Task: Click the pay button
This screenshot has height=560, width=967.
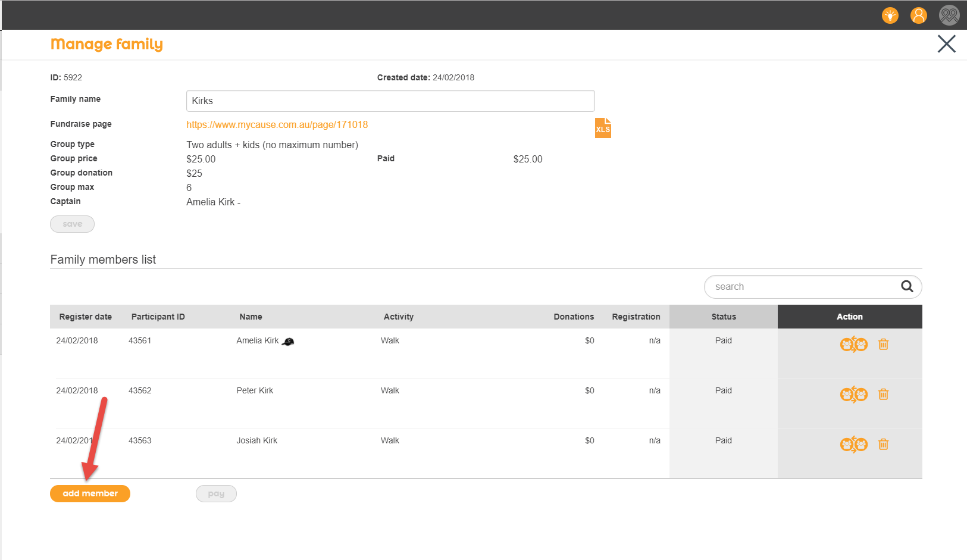Action: pos(216,493)
